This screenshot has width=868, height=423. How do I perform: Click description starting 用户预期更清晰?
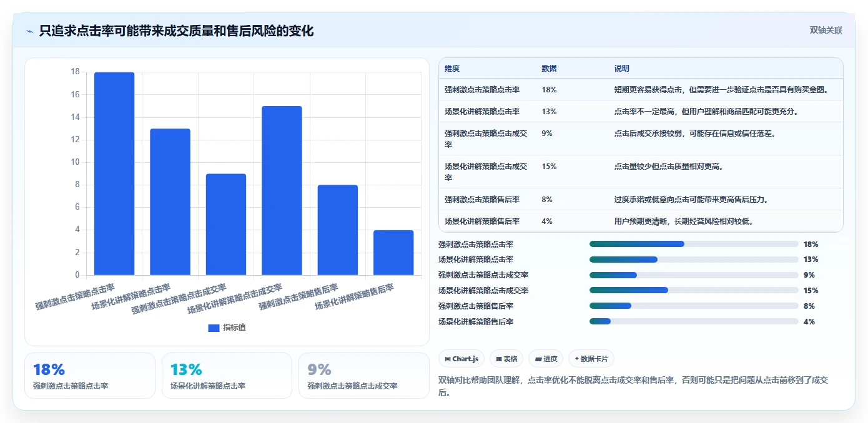pos(684,221)
